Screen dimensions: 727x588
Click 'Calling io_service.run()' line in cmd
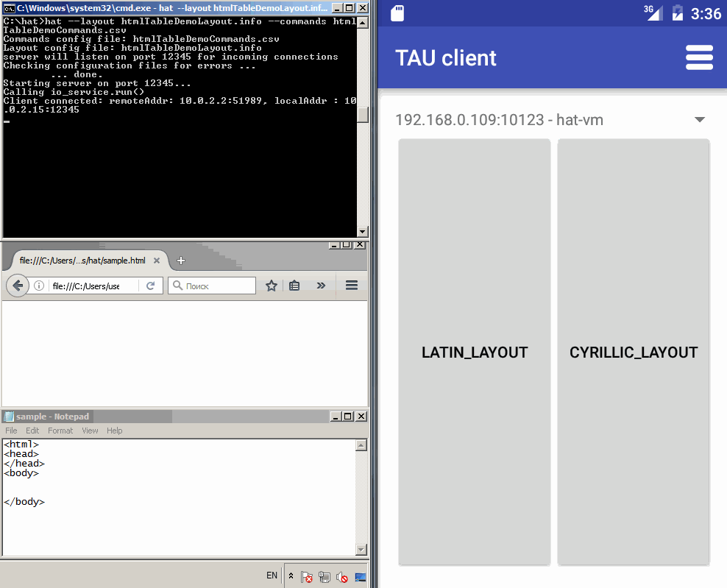(74, 92)
